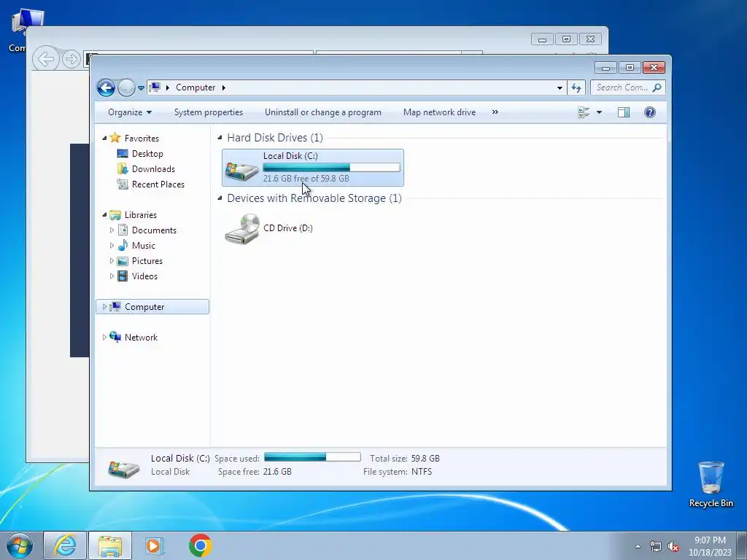Image resolution: width=747 pixels, height=560 pixels.
Task: Select the Pictures library
Action: coord(147,261)
